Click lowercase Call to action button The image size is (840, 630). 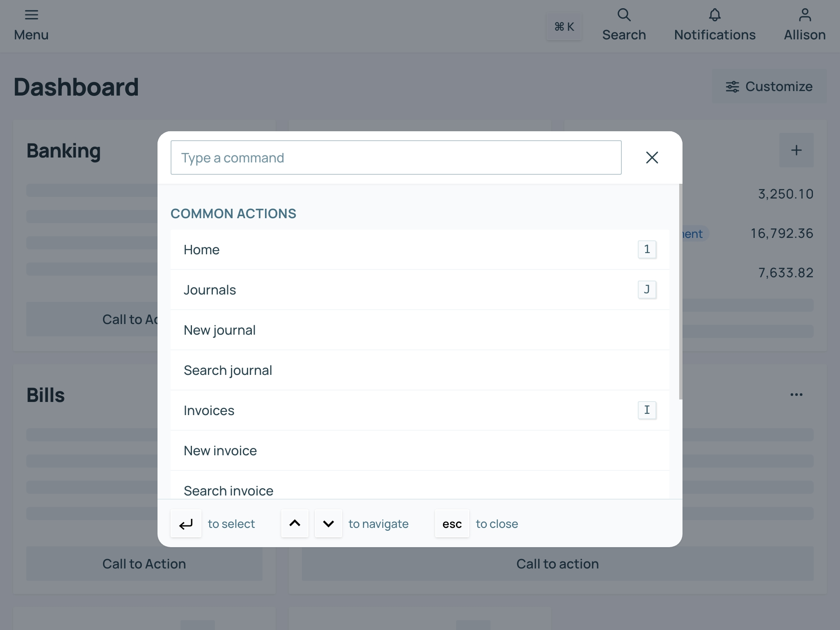tap(557, 564)
